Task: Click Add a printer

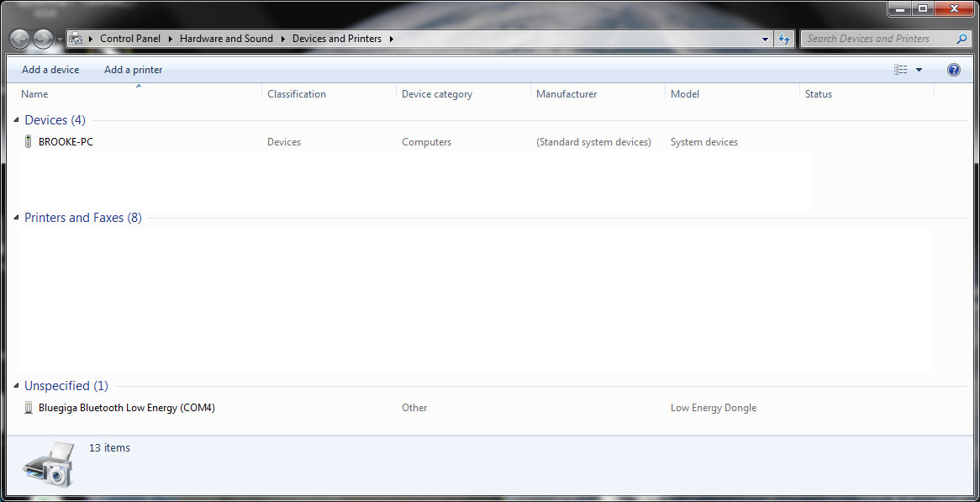Action: point(133,70)
